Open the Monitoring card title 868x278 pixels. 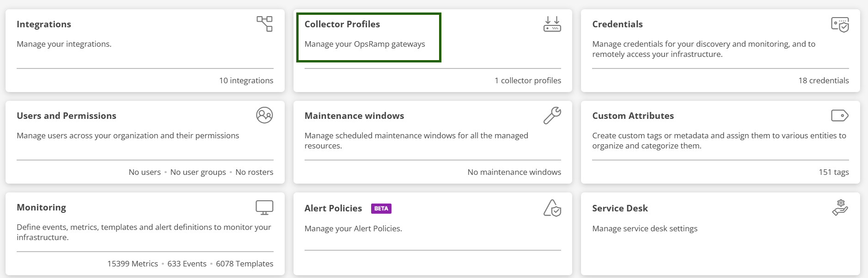tap(41, 207)
